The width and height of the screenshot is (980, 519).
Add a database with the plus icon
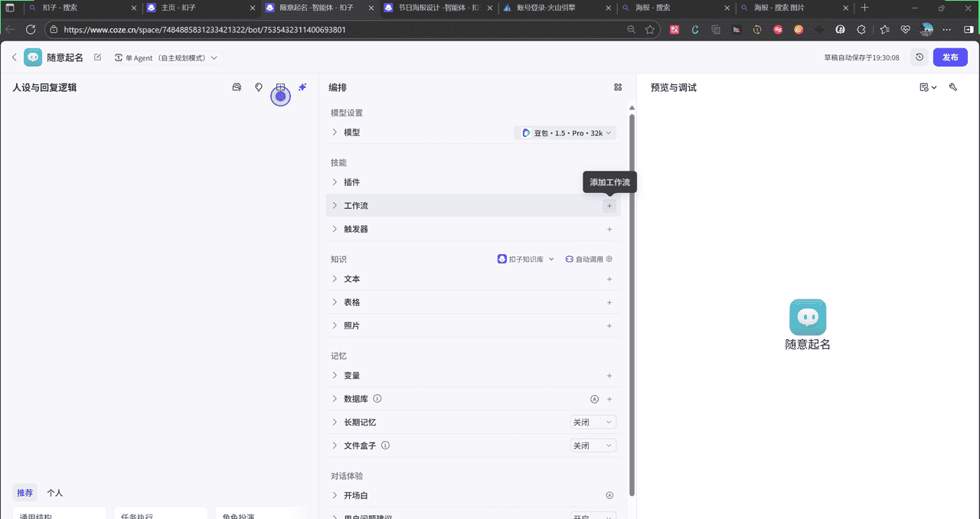[x=609, y=400]
